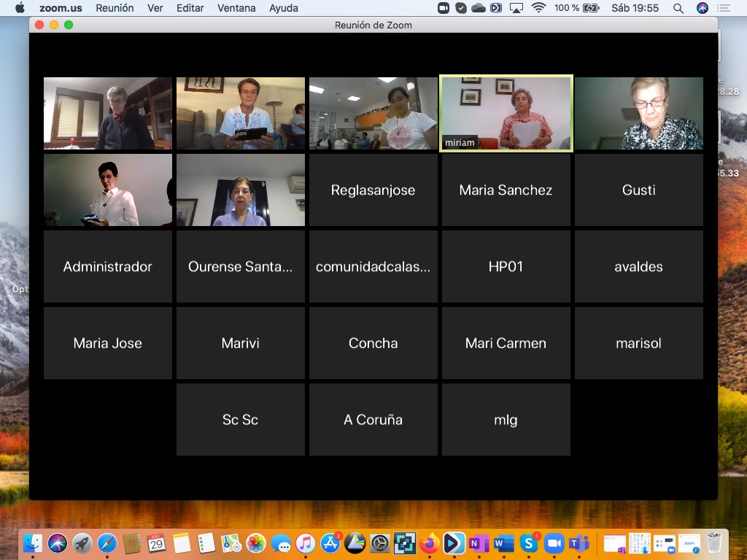The image size is (747, 560).
Task: Open the Ventana menu
Action: [x=236, y=8]
